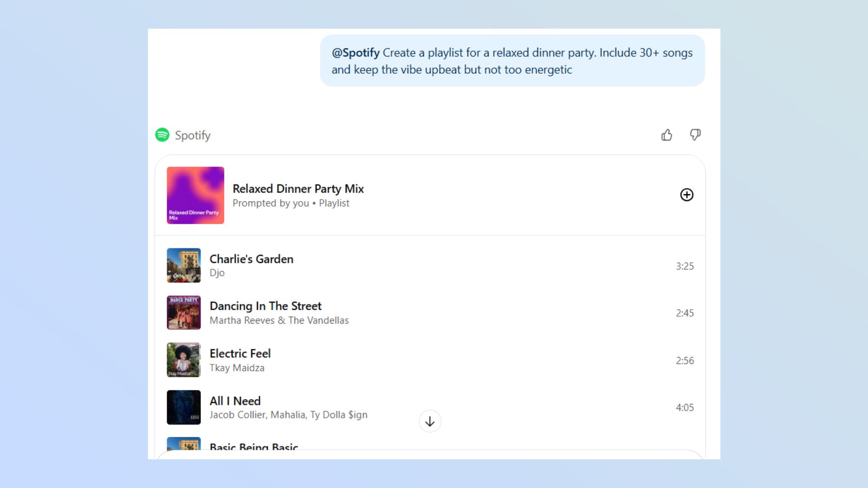Viewport: 868px width, 488px height.
Task: Click the All I Need album artwork
Action: coord(184,407)
